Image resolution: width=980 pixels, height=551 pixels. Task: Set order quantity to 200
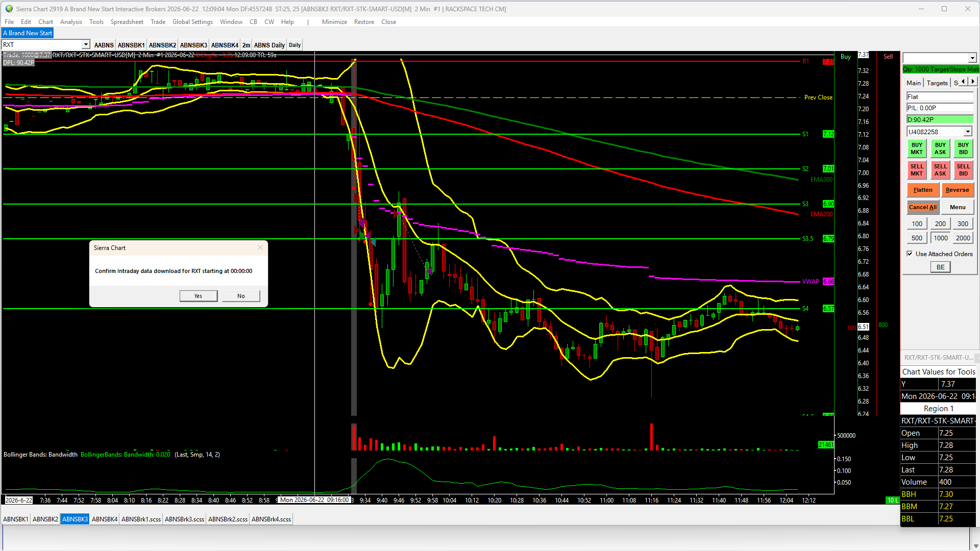940,223
